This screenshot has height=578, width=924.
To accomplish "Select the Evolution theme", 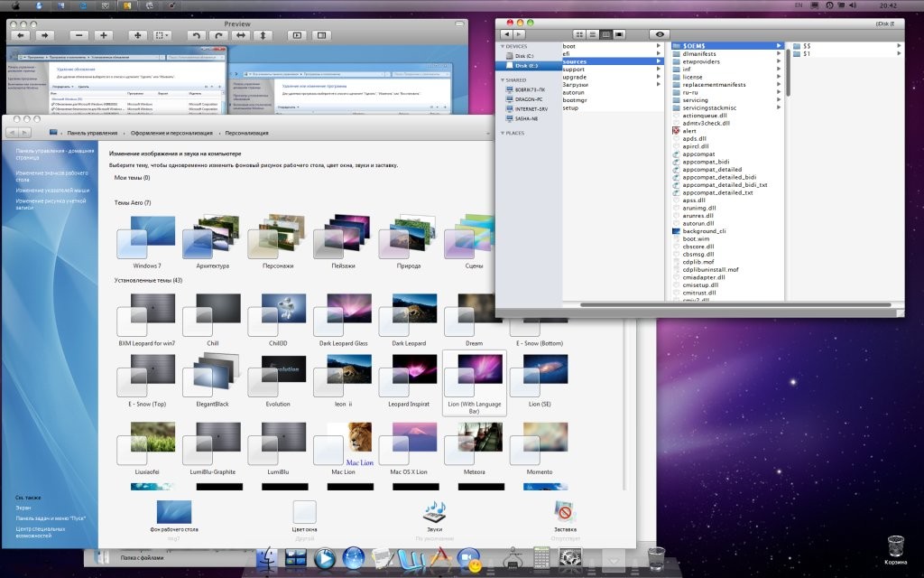I will click(278, 381).
